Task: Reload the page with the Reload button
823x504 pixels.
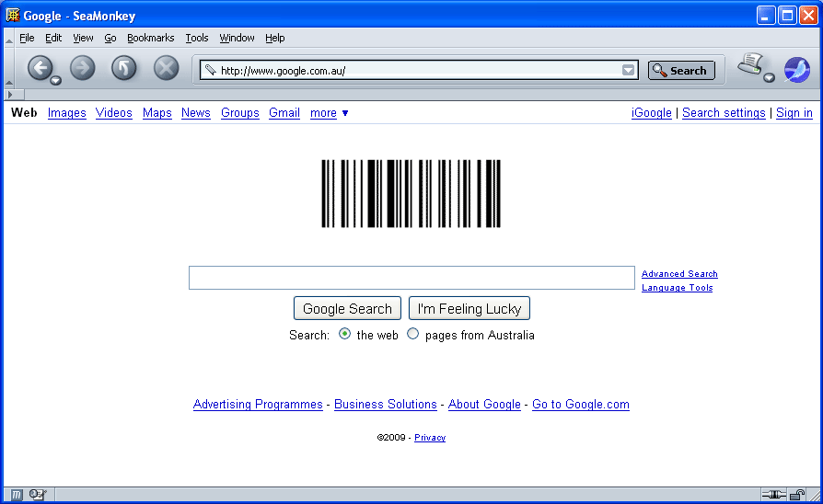Action: click(x=124, y=68)
